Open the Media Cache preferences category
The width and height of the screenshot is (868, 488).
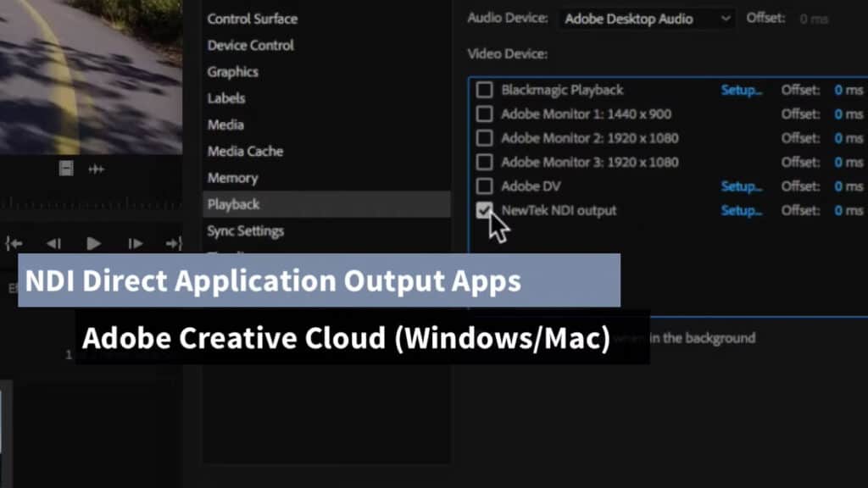(245, 152)
